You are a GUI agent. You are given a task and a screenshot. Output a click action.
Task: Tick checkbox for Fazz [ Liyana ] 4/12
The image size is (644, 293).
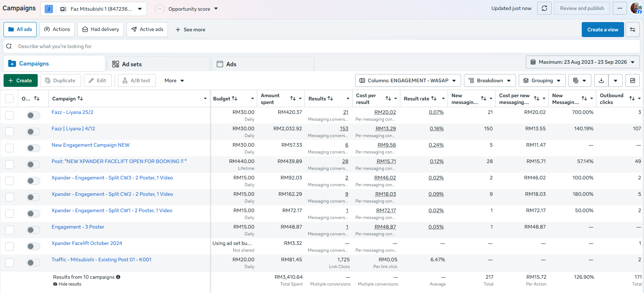(x=10, y=132)
